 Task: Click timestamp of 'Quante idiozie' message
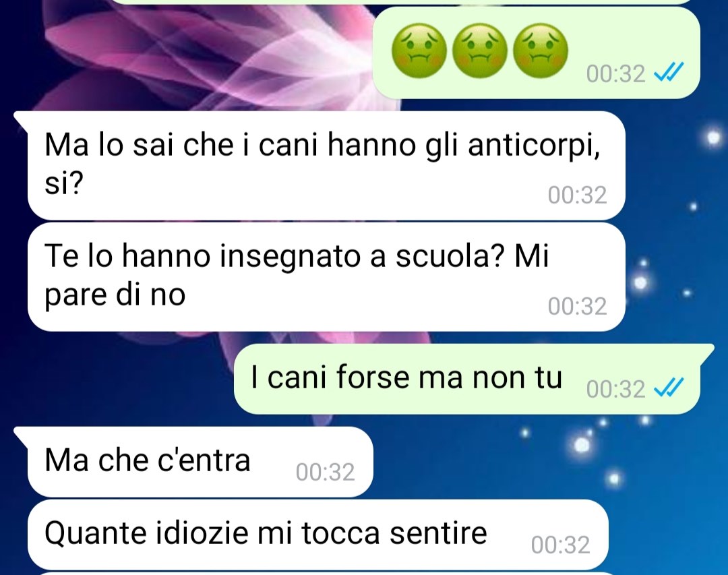tap(560, 545)
